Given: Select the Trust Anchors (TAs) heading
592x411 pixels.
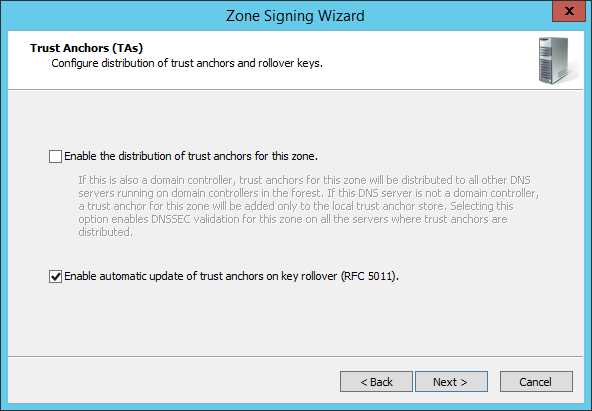Looking at the screenshot, I should pos(86,48).
